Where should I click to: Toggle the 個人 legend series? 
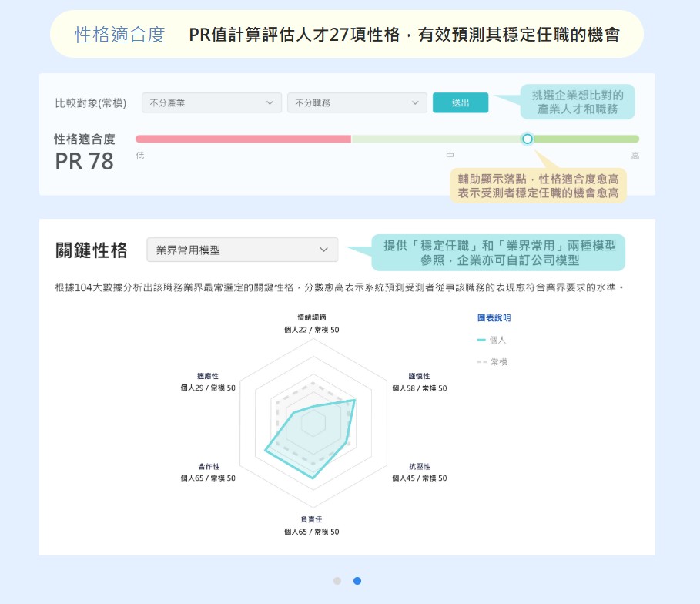[491, 340]
